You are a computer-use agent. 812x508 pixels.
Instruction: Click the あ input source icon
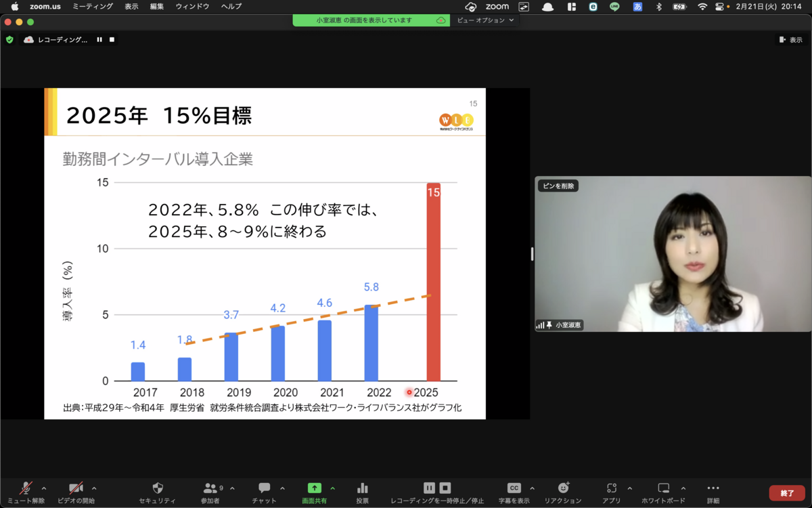(x=637, y=6)
